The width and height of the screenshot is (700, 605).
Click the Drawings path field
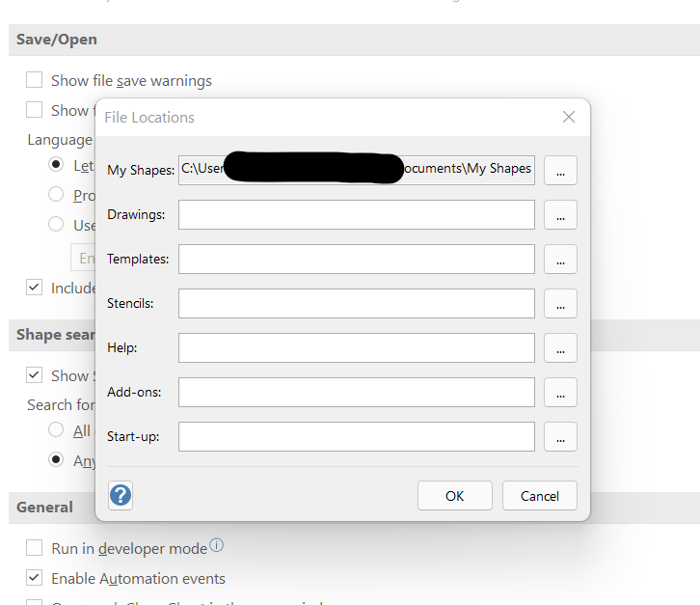click(357, 214)
